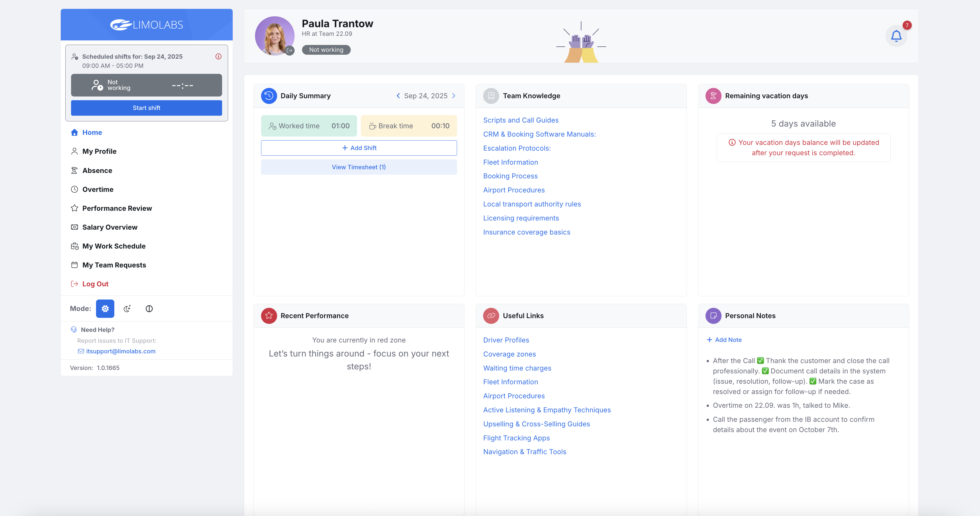The image size is (980, 516).
Task: Switch to dark mode with the moon toggle
Action: click(127, 308)
